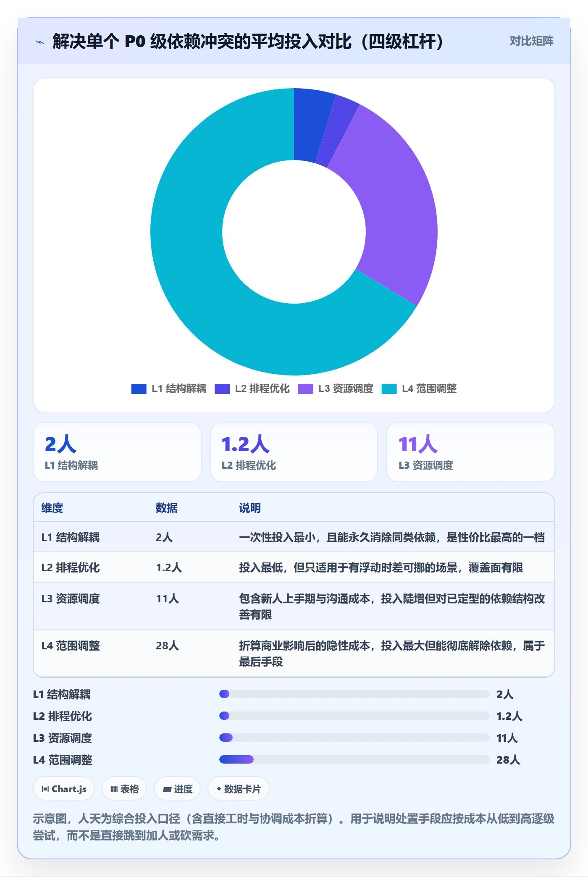
Task: Click the bar icon in 进度 chip
Action: pyautogui.click(x=167, y=790)
